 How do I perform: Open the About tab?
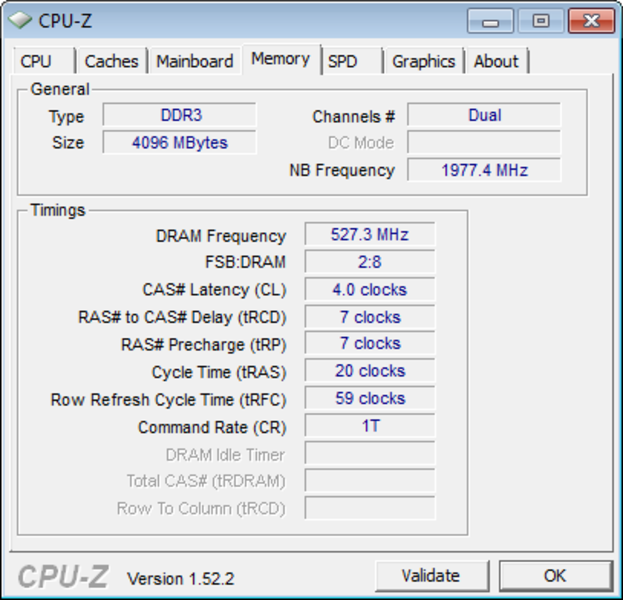click(496, 61)
